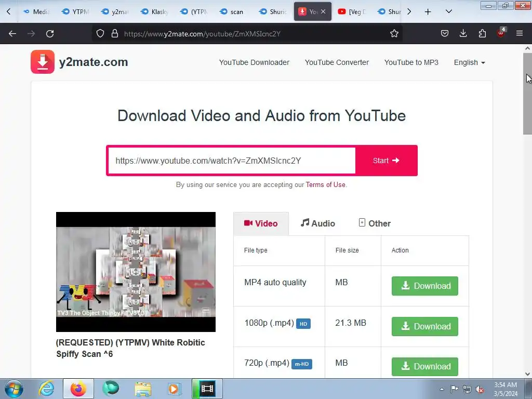The height and width of the screenshot is (399, 532).
Task: Click the padlock site security icon
Action: (115, 33)
